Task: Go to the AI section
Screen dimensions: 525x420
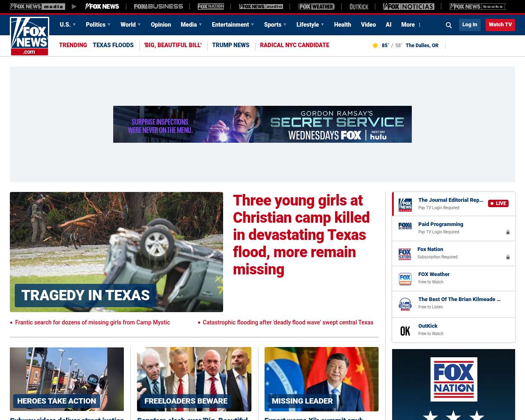Action: click(388, 25)
